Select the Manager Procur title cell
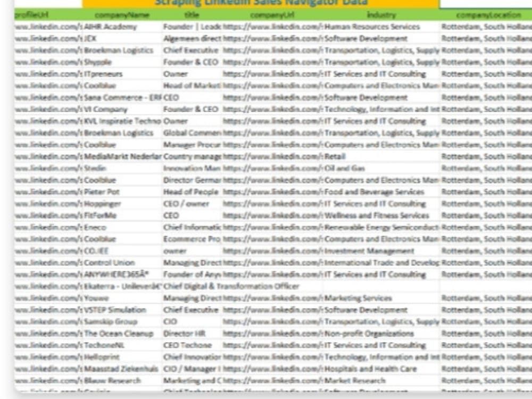This screenshot has width=532, height=399. coord(192,145)
